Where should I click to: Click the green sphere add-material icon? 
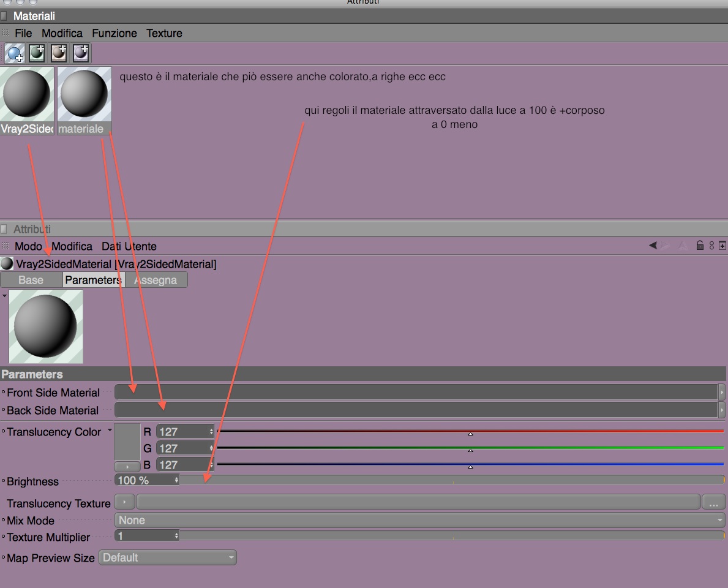(37, 53)
